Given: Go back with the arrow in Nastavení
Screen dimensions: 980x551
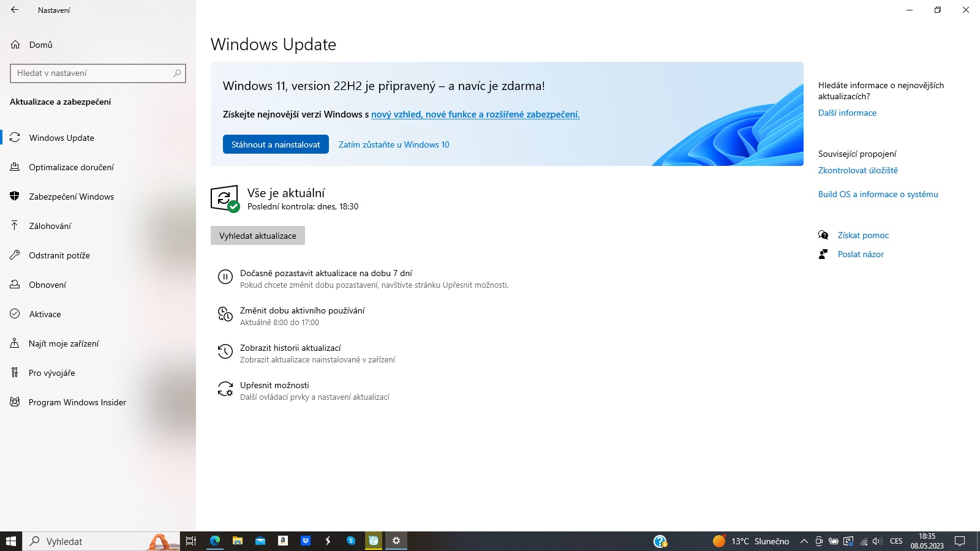Looking at the screenshot, I should coord(15,10).
